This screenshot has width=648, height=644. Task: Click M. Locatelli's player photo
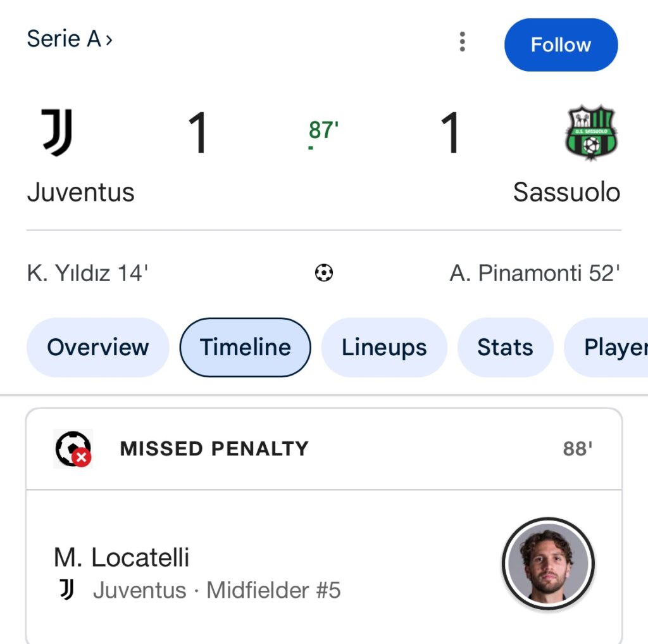(x=549, y=564)
